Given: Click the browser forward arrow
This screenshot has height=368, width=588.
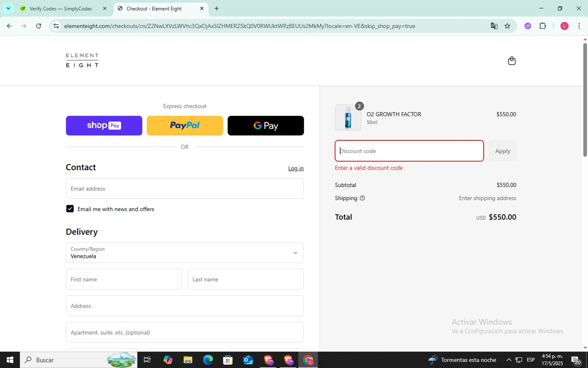Looking at the screenshot, I should 24,26.
